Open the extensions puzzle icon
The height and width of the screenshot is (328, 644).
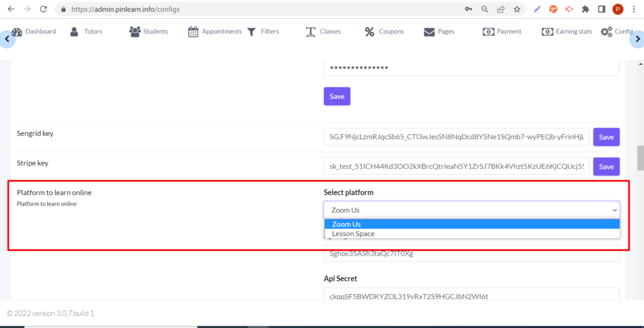pos(586,9)
